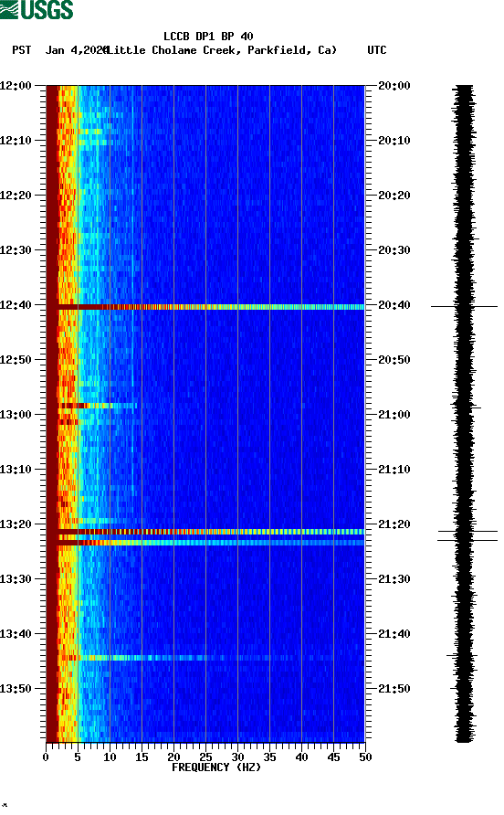The height and width of the screenshot is (815, 504).
Task: Click the USGS logo
Action: click(x=37, y=9)
